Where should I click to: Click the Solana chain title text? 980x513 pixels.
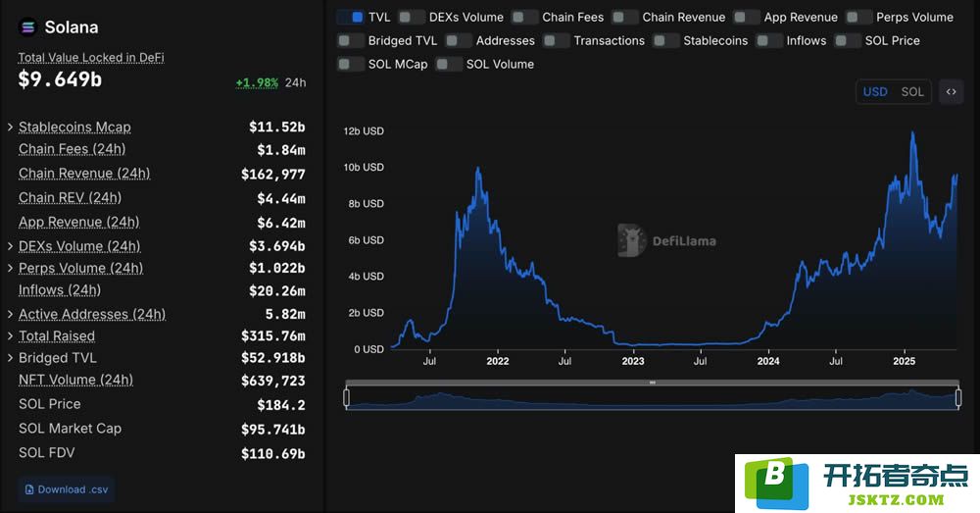pyautogui.click(x=72, y=27)
